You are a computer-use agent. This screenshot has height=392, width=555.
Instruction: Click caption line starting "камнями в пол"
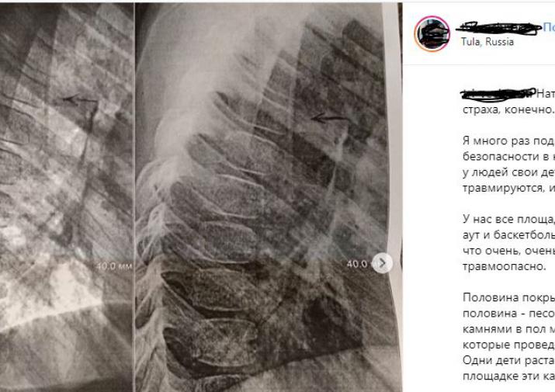pyautogui.click(x=508, y=329)
